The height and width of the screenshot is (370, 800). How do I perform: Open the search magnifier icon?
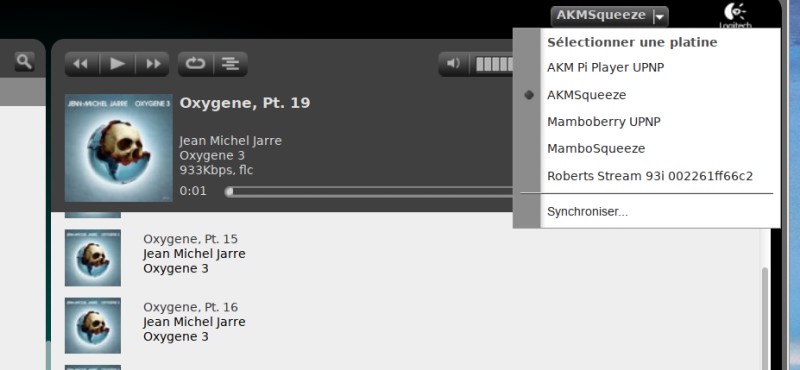tap(24, 62)
